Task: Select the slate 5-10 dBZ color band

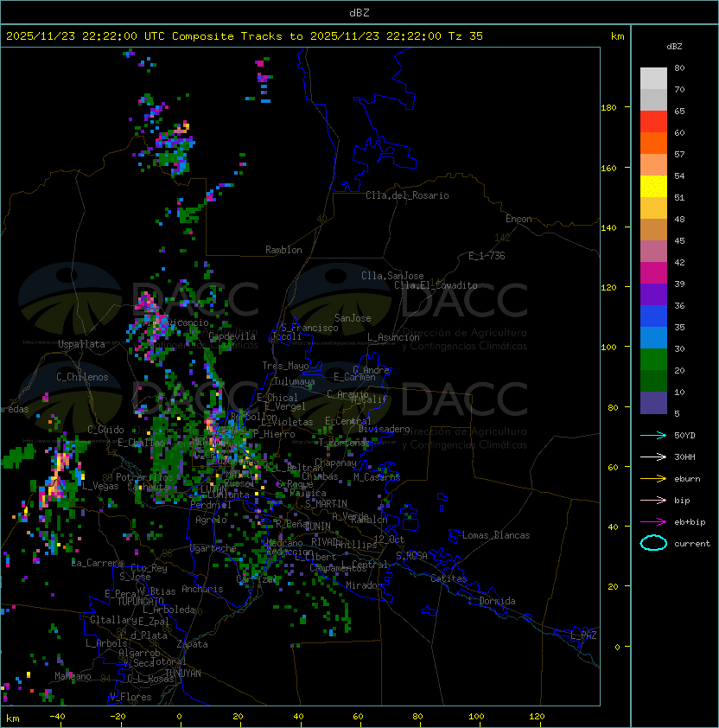Action: pyautogui.click(x=653, y=403)
